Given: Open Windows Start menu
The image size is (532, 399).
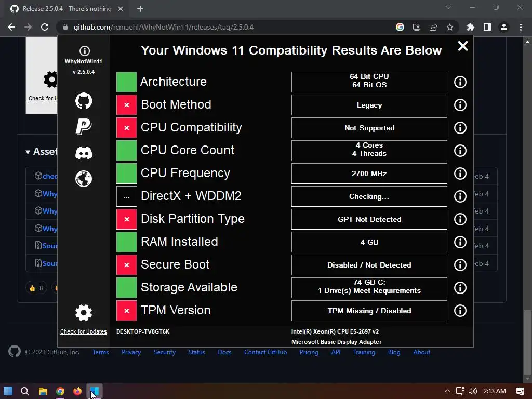Looking at the screenshot, I should (8, 391).
